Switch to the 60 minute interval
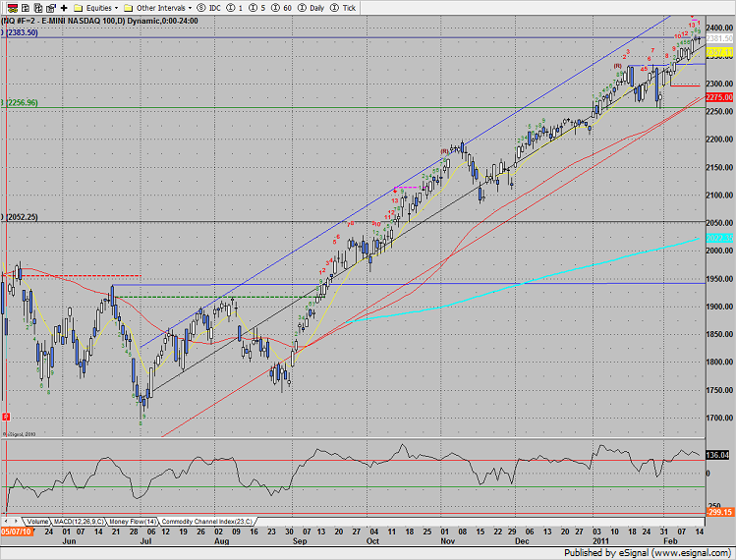 282,8
